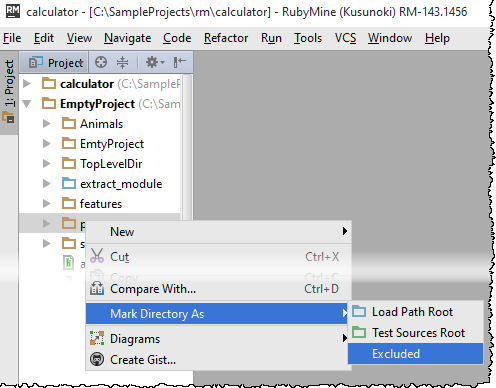Click the features folder icon

coord(69,203)
